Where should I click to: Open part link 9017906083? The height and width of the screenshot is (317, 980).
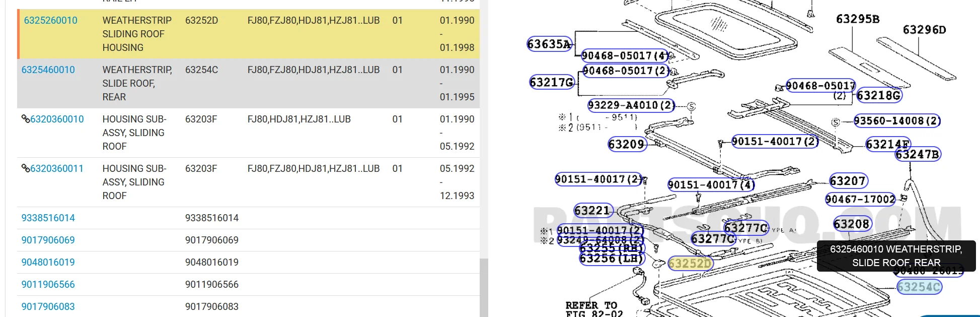pos(48,307)
